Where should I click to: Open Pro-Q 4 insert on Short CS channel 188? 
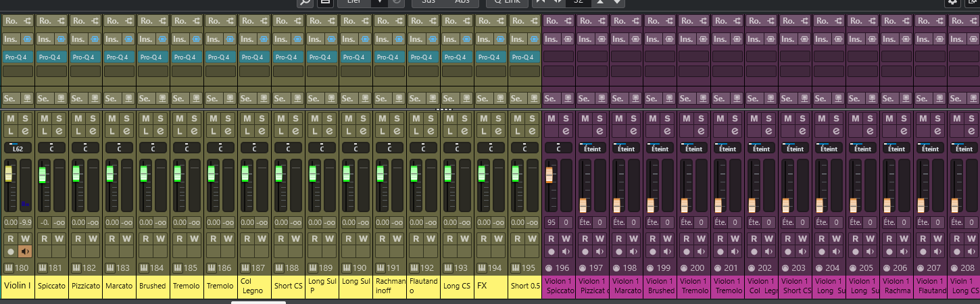(x=289, y=57)
